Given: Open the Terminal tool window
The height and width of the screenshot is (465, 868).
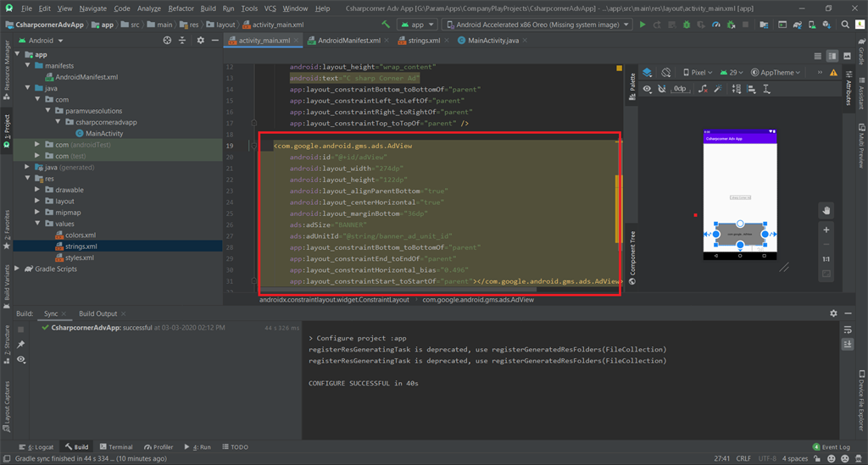Looking at the screenshot, I should point(115,446).
